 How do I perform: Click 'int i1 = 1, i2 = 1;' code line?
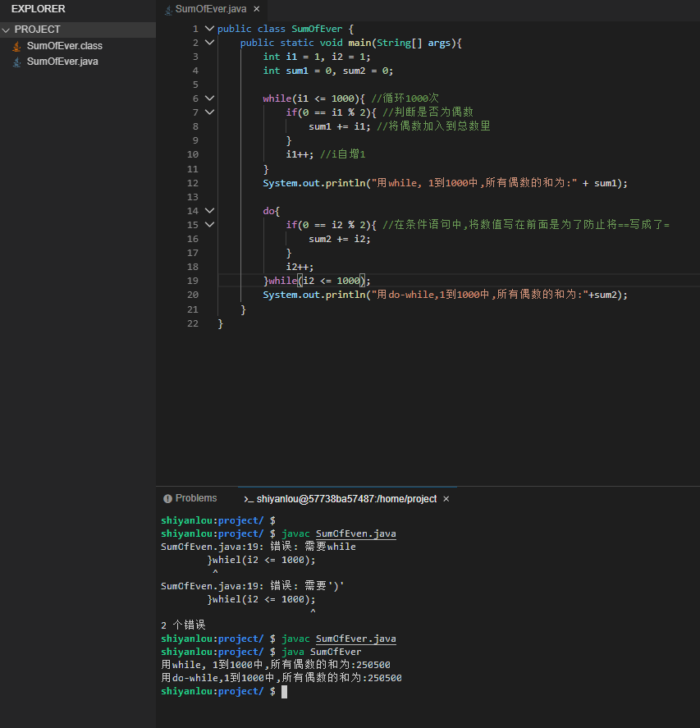point(317,57)
